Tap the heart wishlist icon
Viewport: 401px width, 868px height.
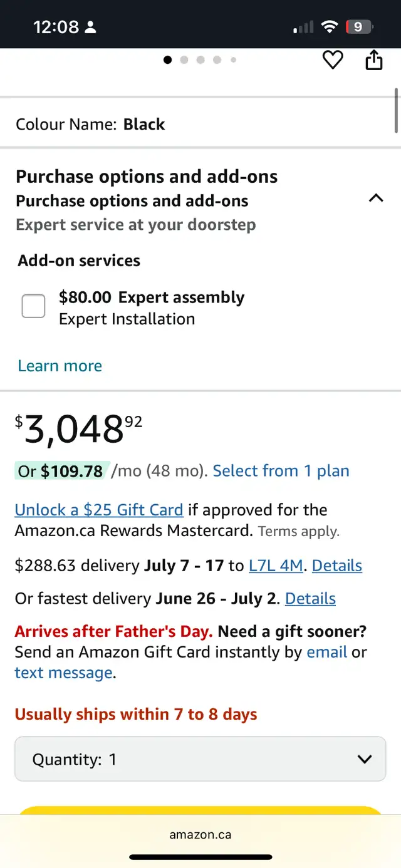point(333,60)
